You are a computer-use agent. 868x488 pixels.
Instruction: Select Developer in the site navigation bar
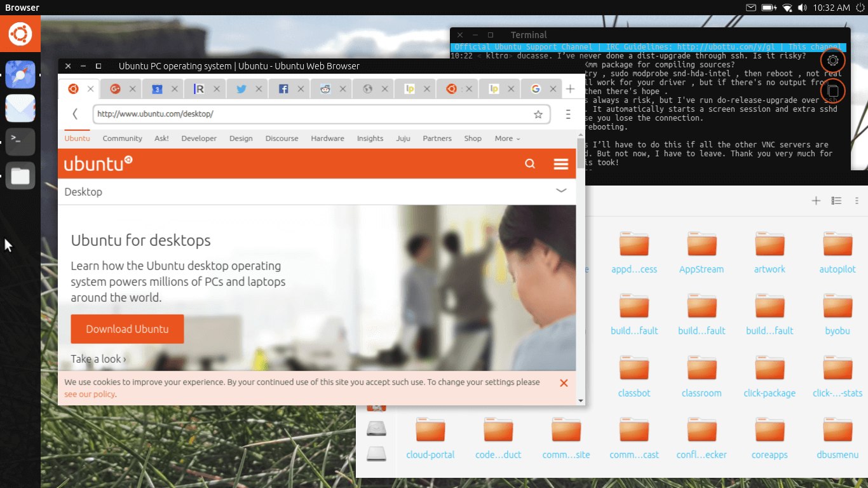point(199,139)
